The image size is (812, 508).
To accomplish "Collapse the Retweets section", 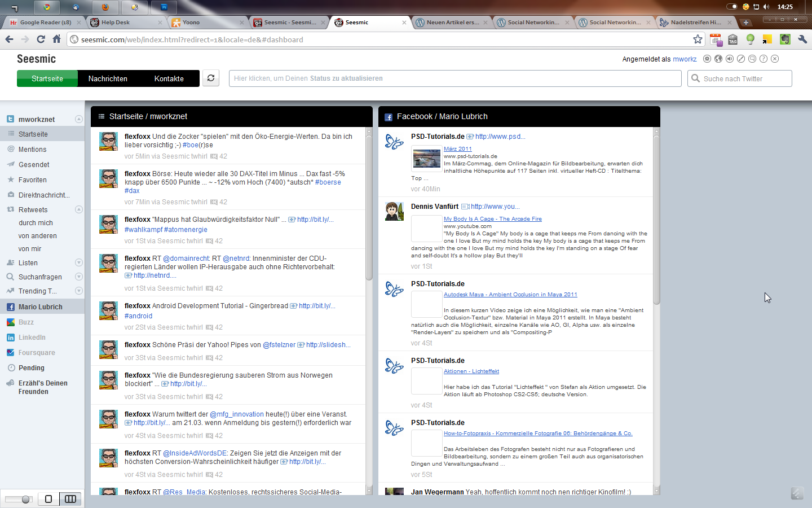I will click(x=79, y=209).
